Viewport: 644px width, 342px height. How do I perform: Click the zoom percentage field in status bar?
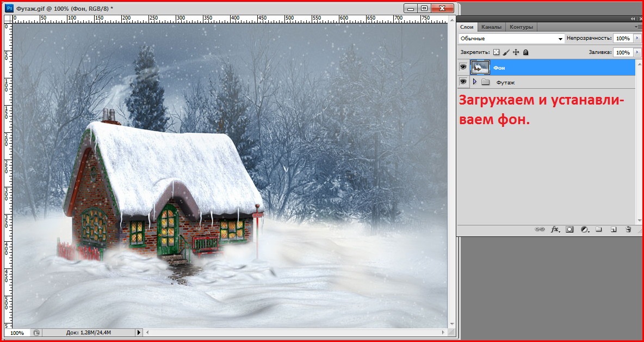17,333
